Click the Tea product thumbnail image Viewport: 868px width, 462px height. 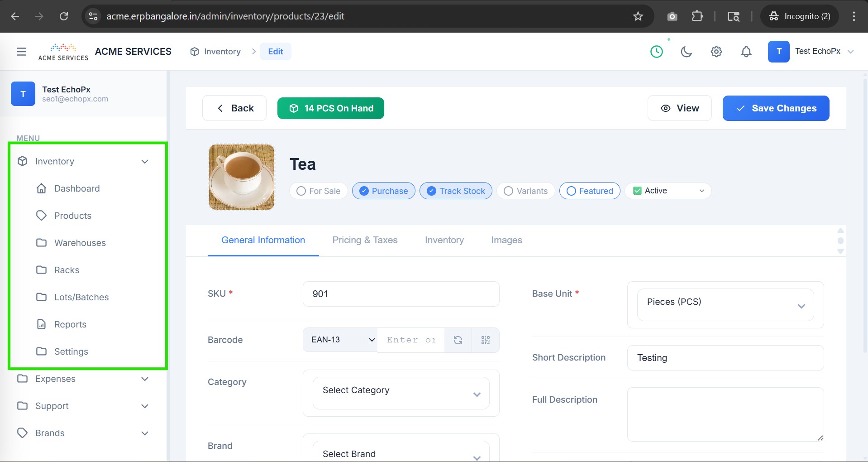[242, 177]
